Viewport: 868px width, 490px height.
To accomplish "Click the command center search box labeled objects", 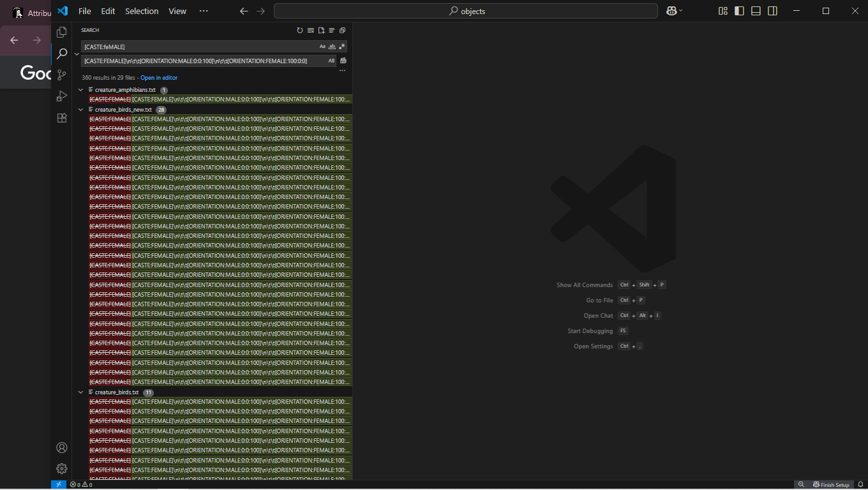I will (x=466, y=11).
